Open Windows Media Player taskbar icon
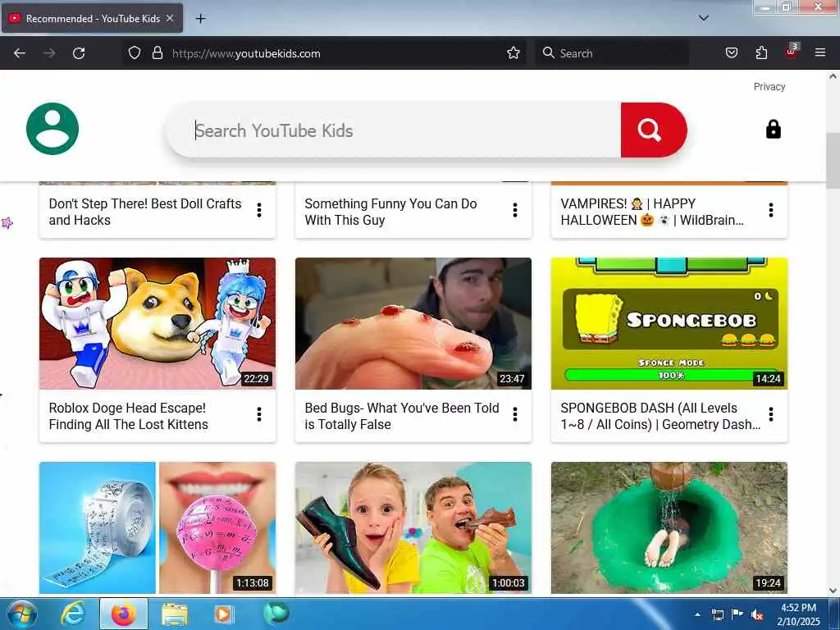The width and height of the screenshot is (840, 630). coord(223,614)
